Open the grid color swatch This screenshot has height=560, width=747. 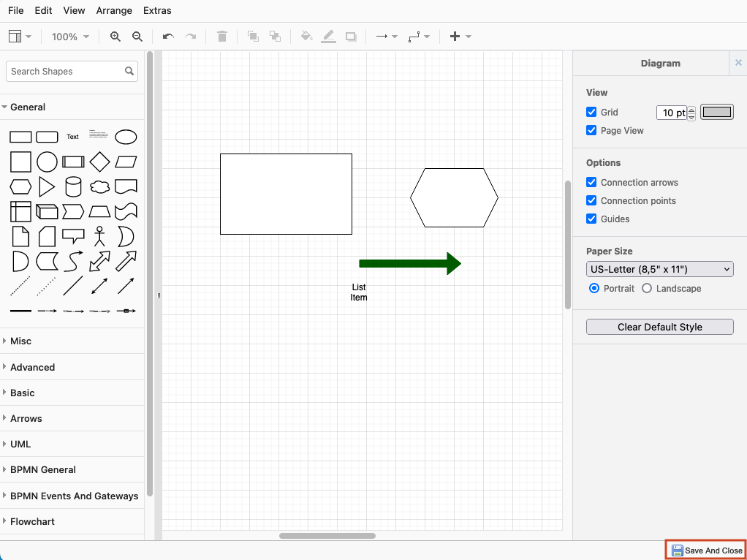716,112
